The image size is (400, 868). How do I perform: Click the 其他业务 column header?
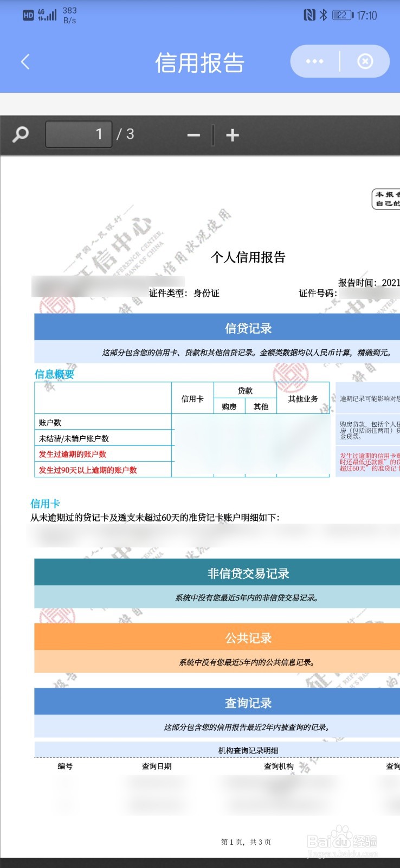coord(303,399)
